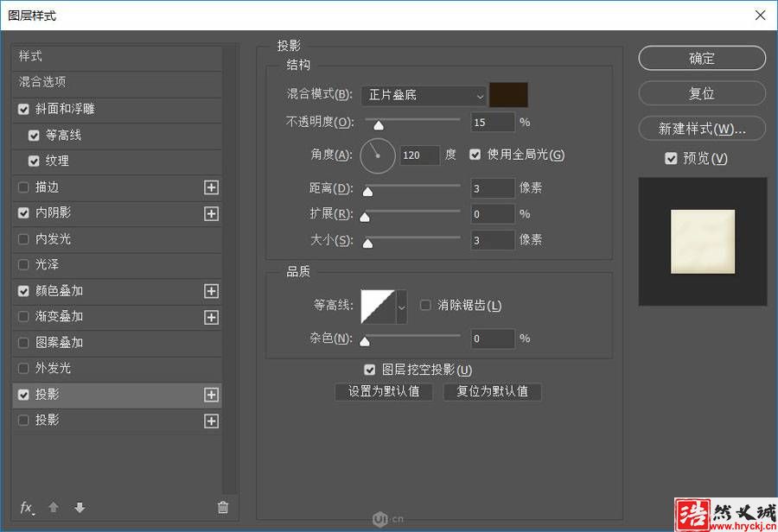Screen dimensions: 778x532
Task: Delete effect using trash icon
Action: [x=223, y=507]
